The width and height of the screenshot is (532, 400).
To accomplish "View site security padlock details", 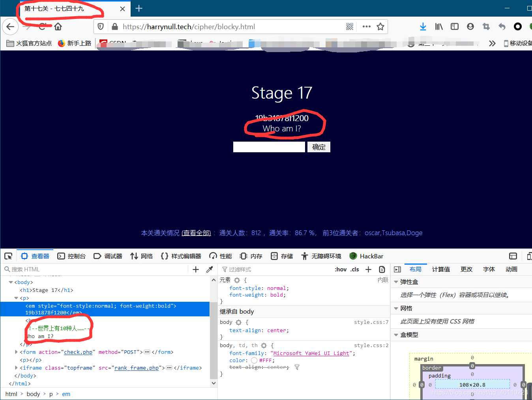I will pos(115,26).
